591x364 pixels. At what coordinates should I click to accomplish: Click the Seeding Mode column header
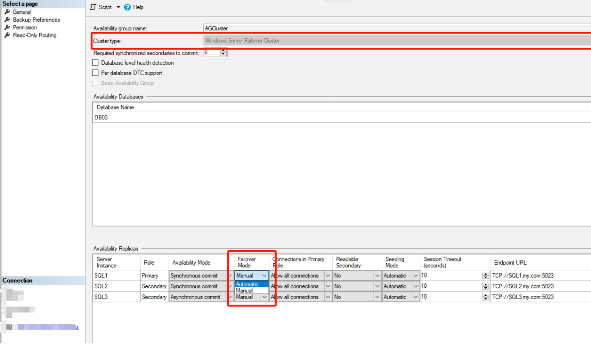[401, 263]
